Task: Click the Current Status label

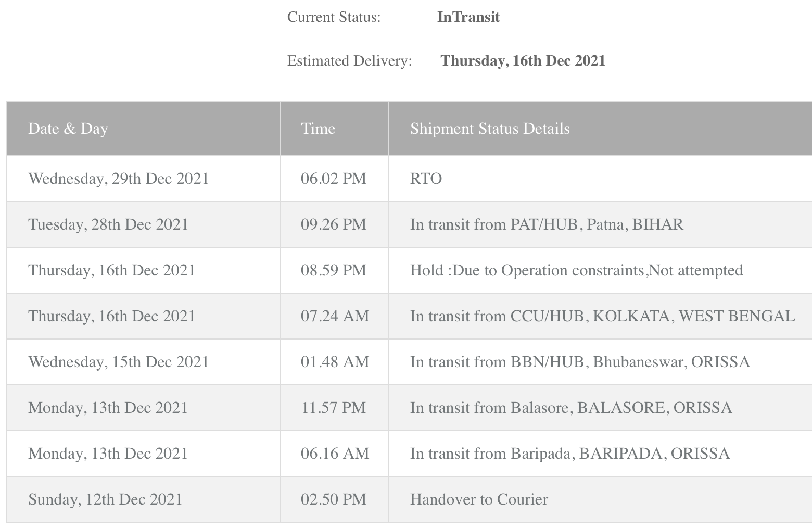Action: click(x=334, y=17)
